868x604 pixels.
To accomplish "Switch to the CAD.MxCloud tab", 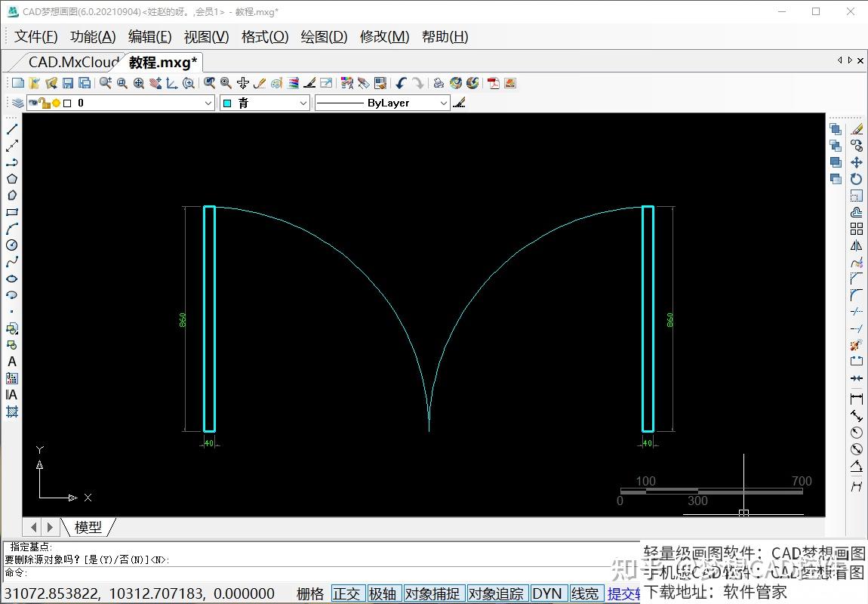I will pos(73,62).
